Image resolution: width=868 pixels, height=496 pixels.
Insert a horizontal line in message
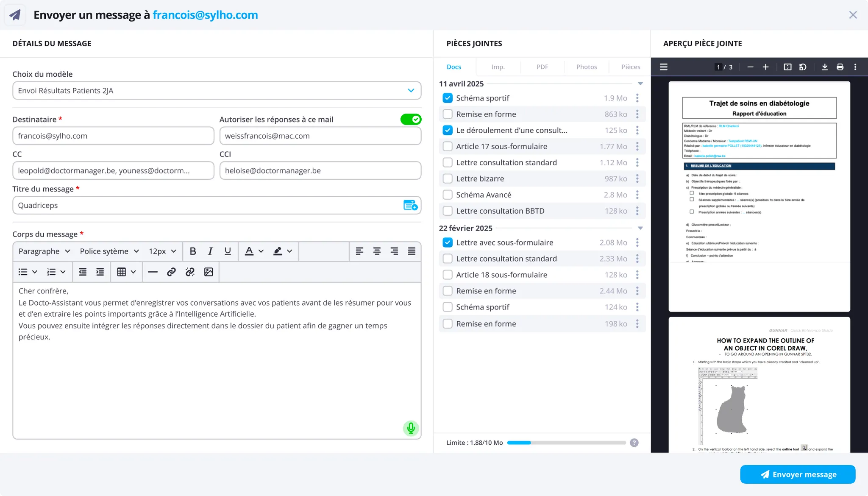point(153,272)
